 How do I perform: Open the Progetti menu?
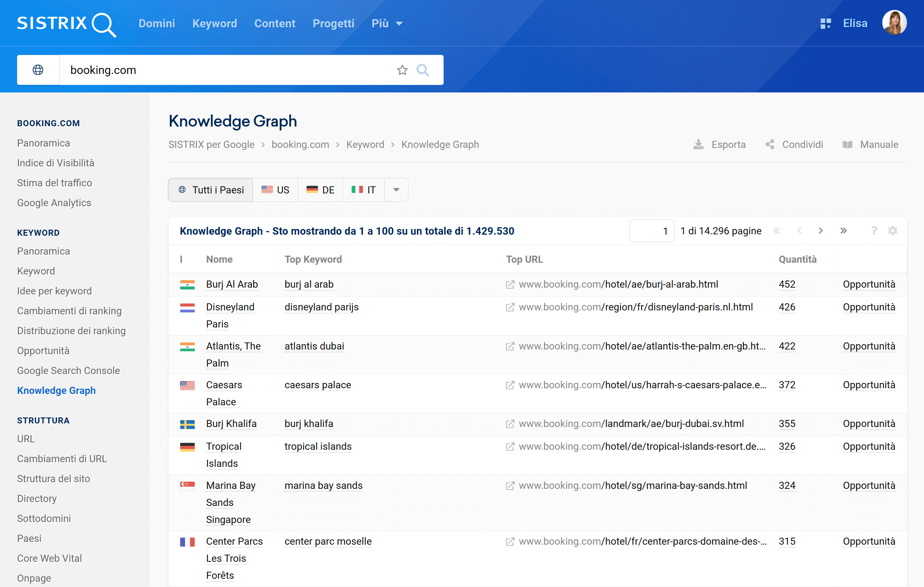pos(333,23)
